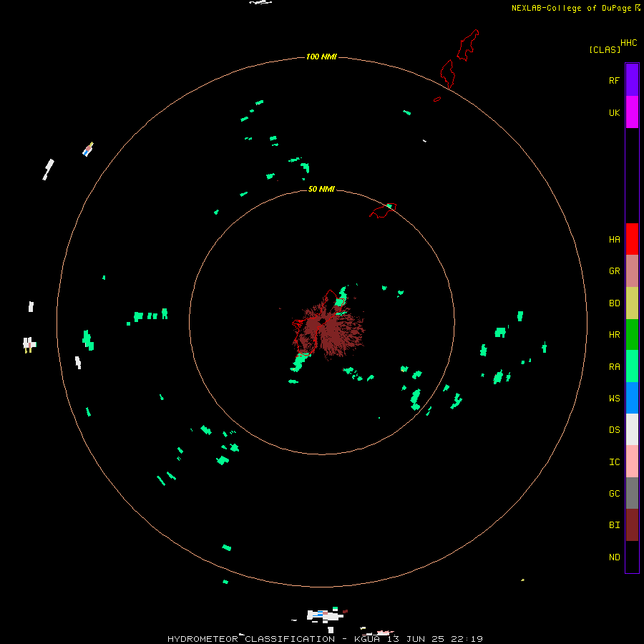The image size is (644, 644).
Task: Click the "GC" legend label
Action: [x=614, y=493]
